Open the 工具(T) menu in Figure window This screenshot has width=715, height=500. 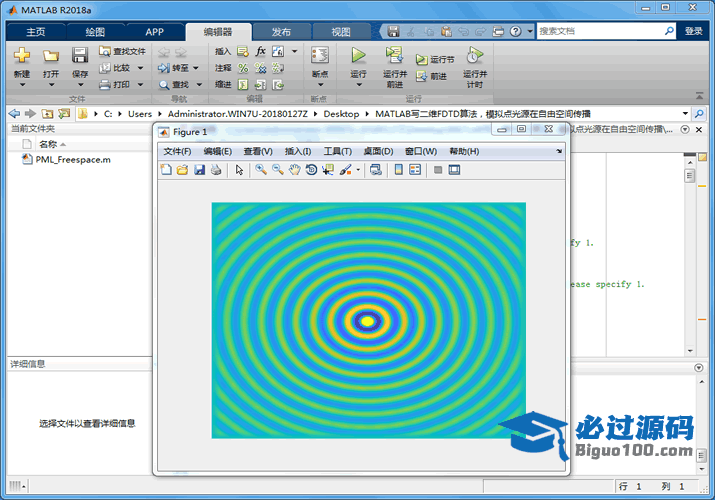(337, 151)
